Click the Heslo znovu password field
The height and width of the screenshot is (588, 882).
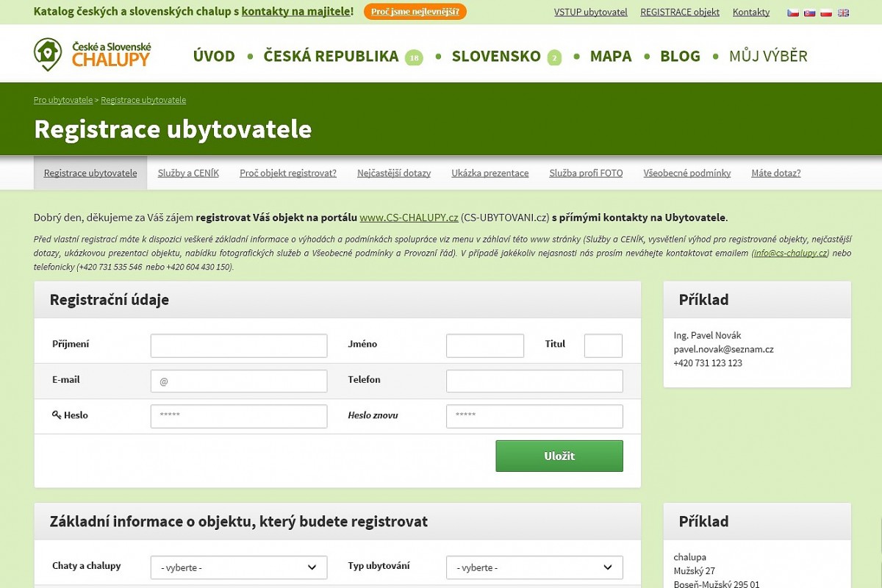point(534,416)
